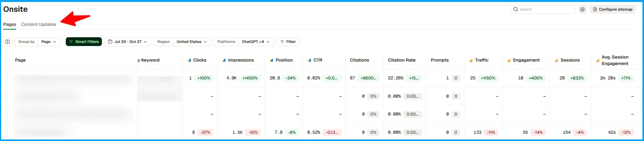Click the 2m 20s session engagement value
This screenshot has width=644, height=141.
tap(608, 78)
